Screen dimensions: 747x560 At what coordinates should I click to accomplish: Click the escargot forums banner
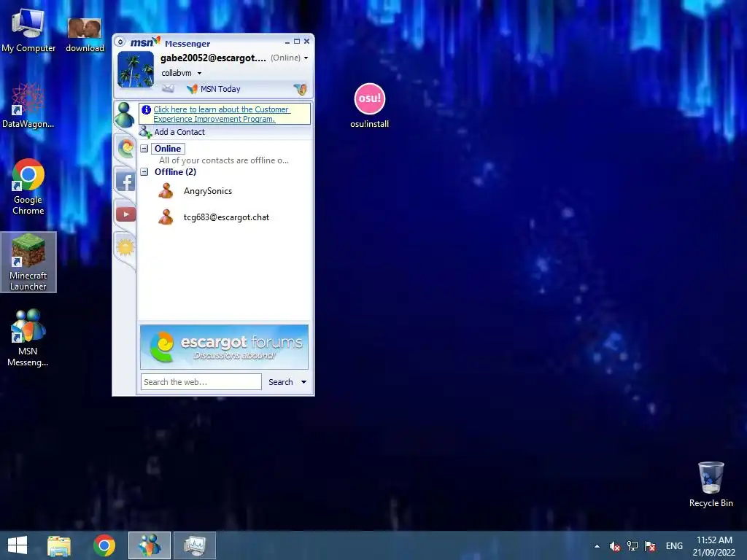click(224, 346)
